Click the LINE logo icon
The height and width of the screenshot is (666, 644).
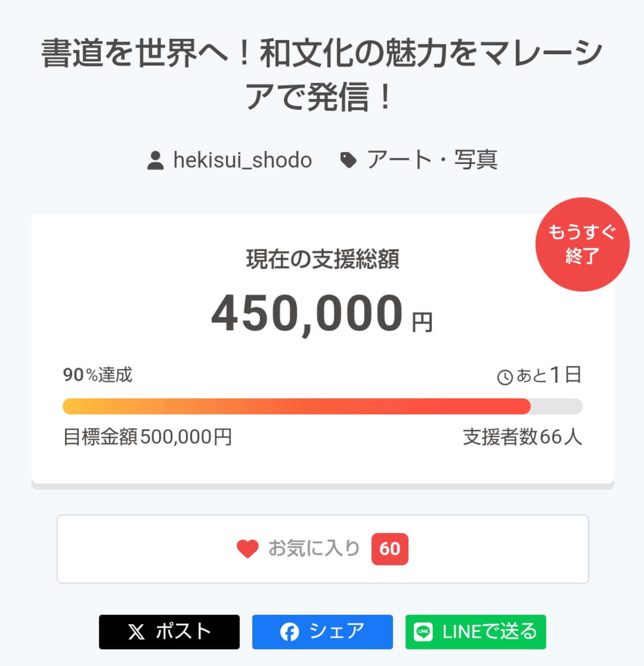[423, 632]
